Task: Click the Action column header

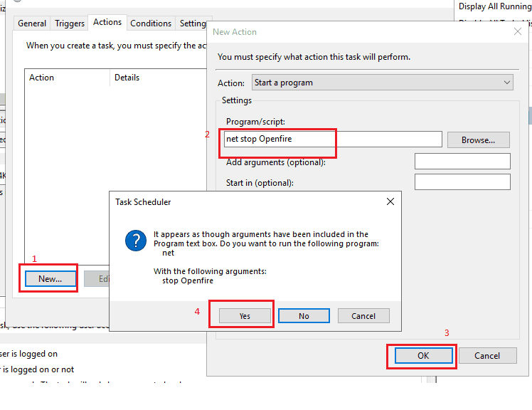Action: (x=42, y=78)
